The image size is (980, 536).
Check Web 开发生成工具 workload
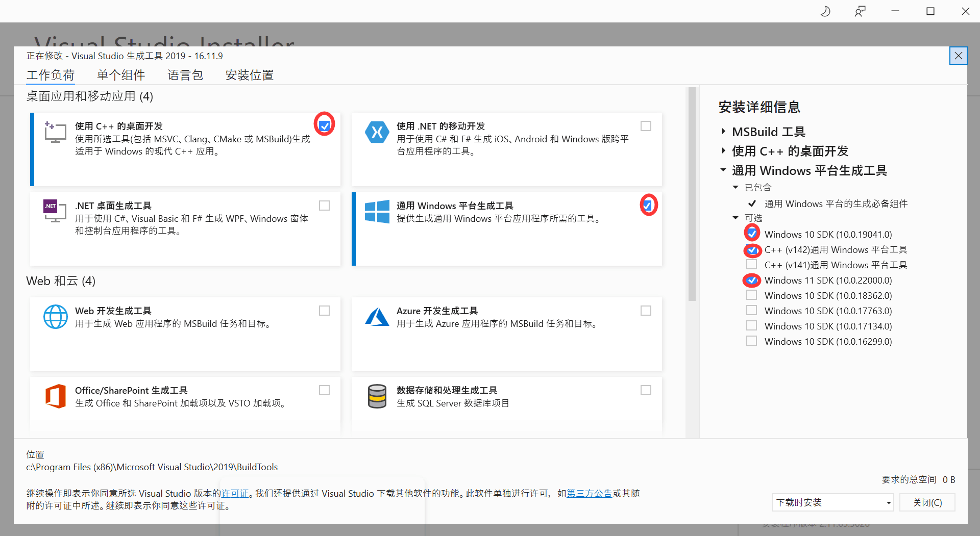pos(324,310)
